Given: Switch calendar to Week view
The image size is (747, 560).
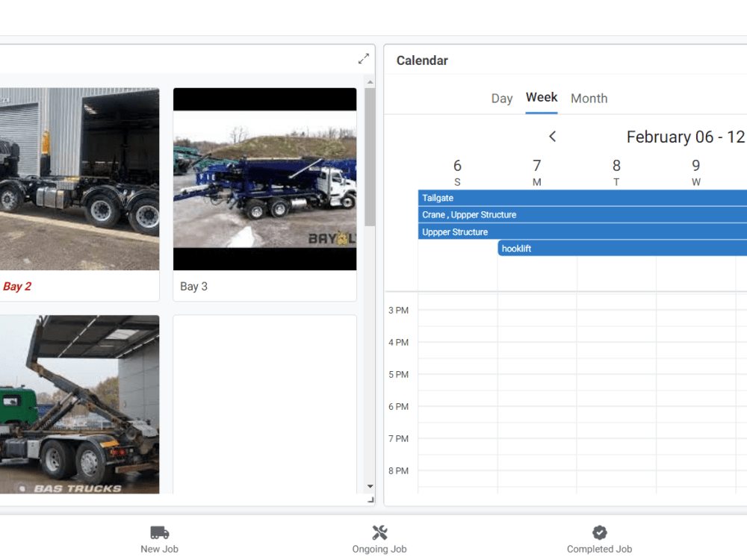Looking at the screenshot, I should coord(541,98).
